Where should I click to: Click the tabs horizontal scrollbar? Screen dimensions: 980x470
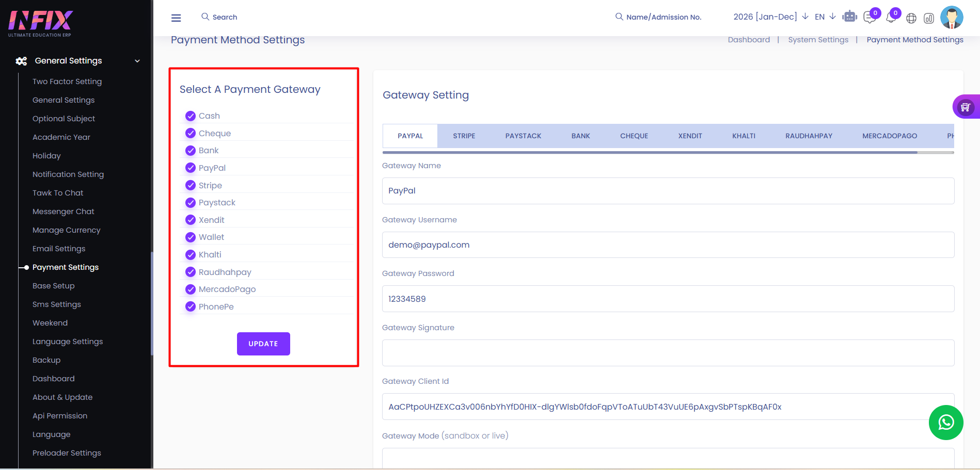[x=650, y=152]
